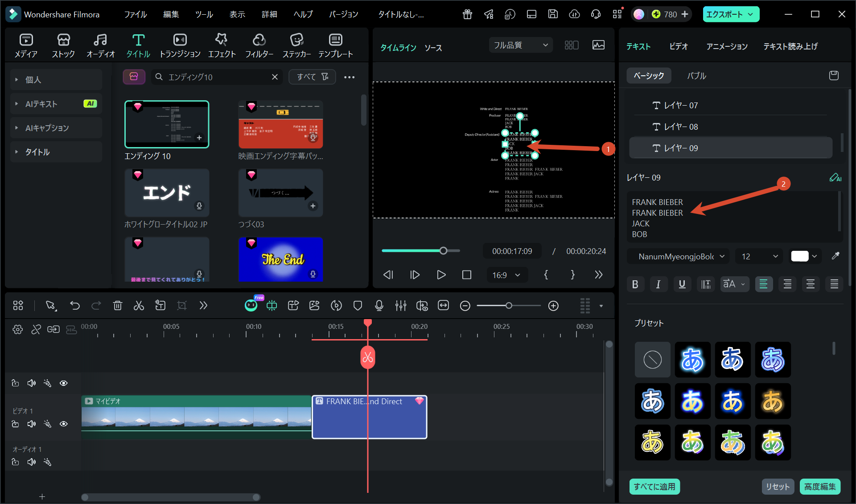Click the select pointer tool in timeline toolbar
The width and height of the screenshot is (856, 504).
coord(51,306)
